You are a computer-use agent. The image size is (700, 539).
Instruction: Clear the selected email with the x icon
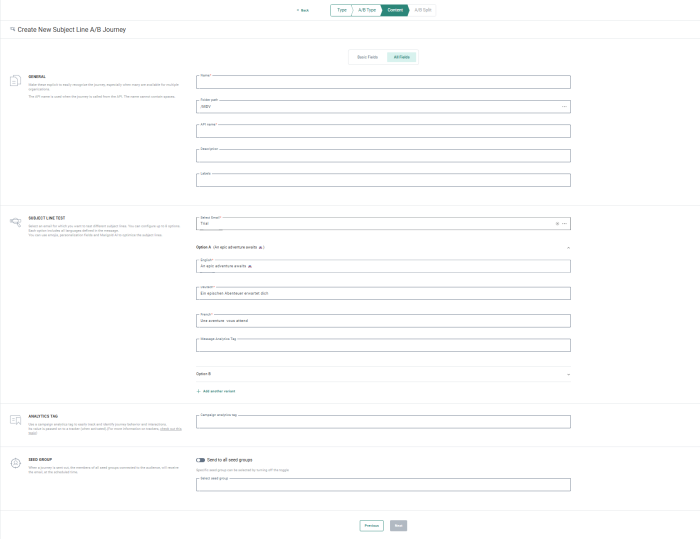coord(557,223)
